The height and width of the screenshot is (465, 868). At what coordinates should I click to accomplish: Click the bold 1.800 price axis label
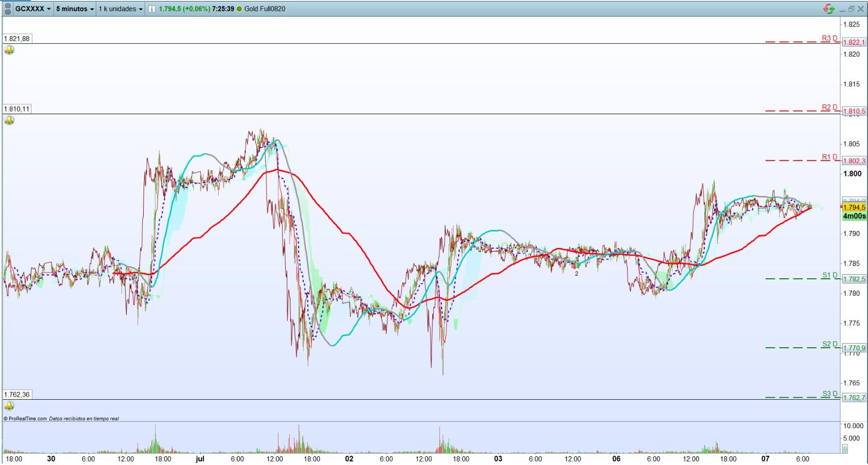coord(852,174)
